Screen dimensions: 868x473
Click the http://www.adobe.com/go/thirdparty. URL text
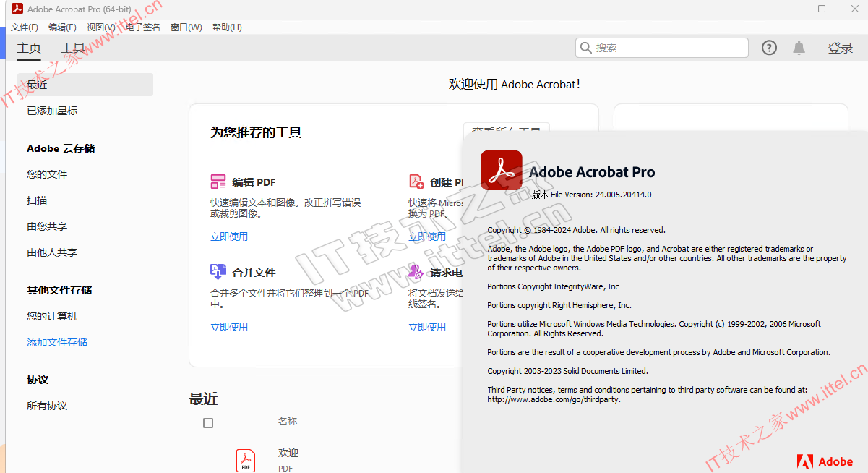pyautogui.click(x=554, y=399)
